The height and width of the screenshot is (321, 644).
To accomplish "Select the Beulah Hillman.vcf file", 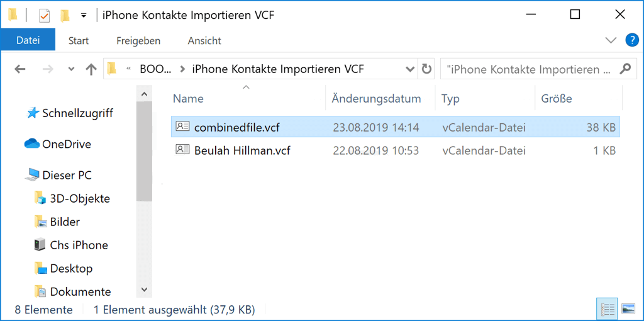I will 242,150.
